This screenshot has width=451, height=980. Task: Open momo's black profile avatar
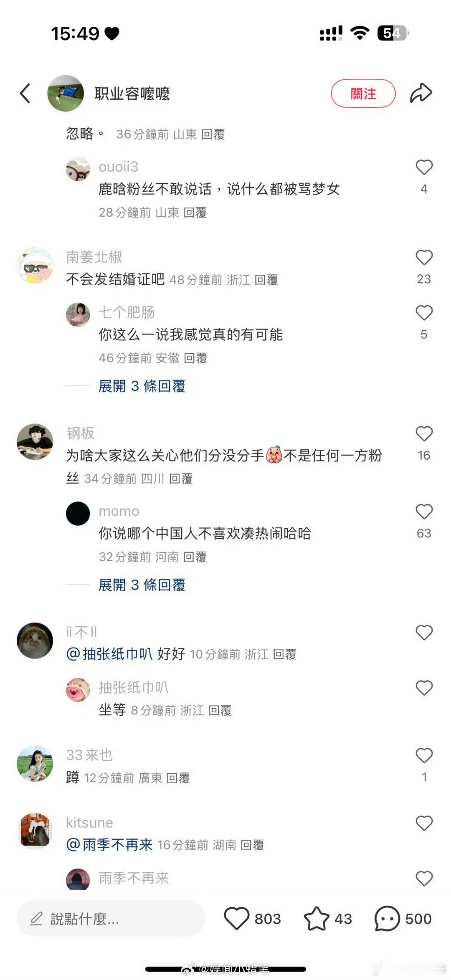tap(78, 514)
